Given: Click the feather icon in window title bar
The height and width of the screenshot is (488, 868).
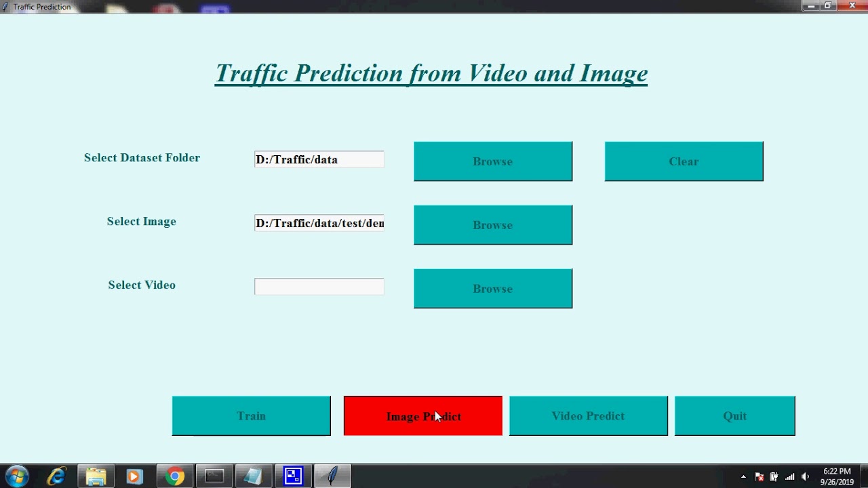Looking at the screenshot, I should coord(5,6).
